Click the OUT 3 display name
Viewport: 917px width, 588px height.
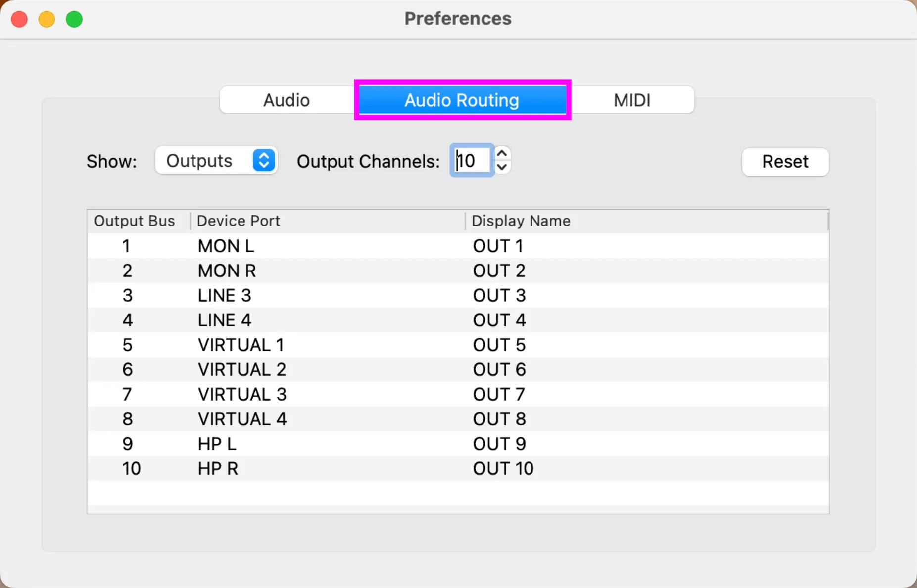[499, 295]
